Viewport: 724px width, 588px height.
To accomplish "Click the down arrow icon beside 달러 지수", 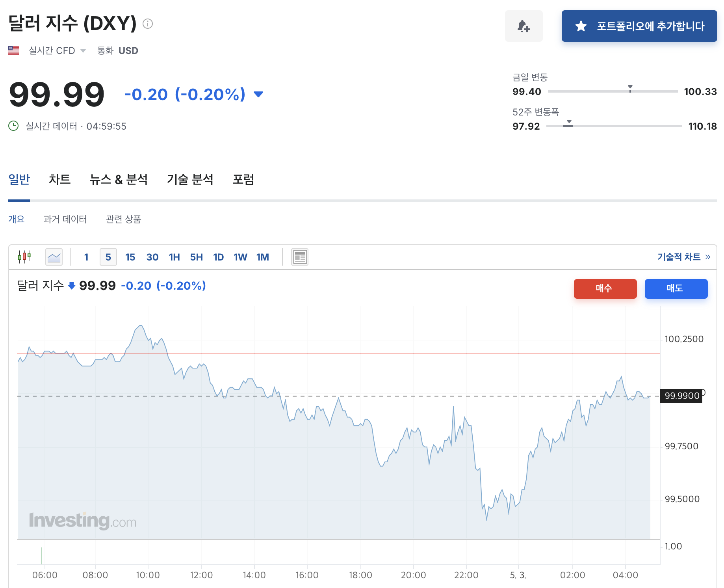I will coord(71,286).
